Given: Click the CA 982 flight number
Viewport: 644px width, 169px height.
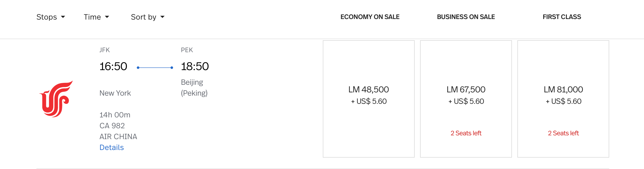Looking at the screenshot, I should click(x=112, y=126).
